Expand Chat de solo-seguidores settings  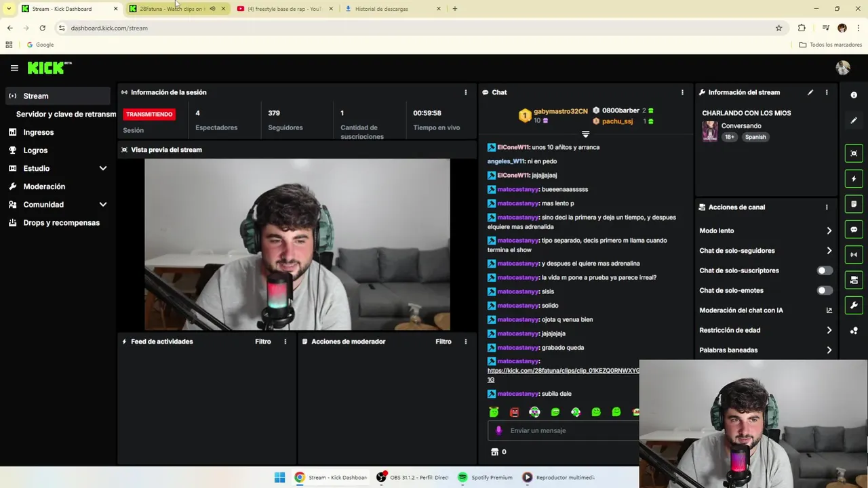[829, 251]
